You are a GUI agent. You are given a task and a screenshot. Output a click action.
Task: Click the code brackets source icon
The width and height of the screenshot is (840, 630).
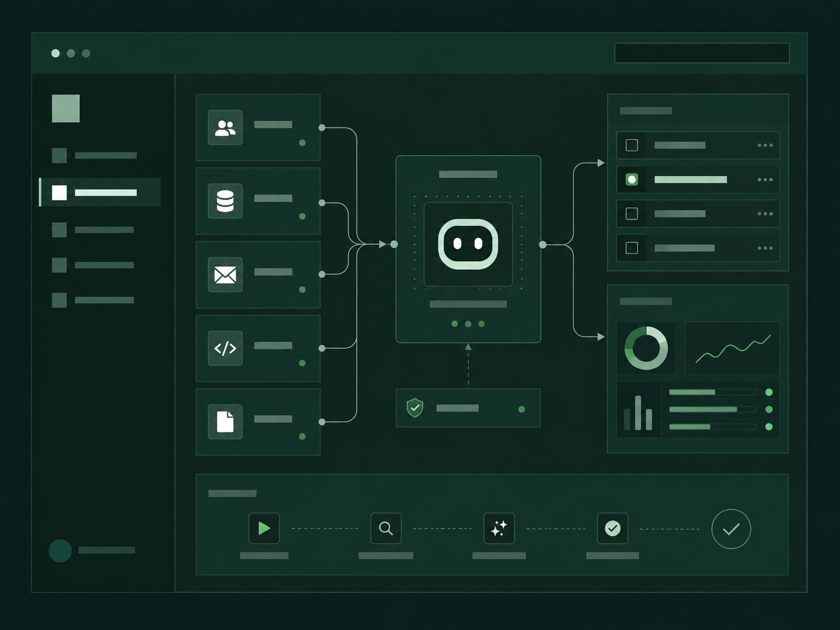tap(225, 348)
